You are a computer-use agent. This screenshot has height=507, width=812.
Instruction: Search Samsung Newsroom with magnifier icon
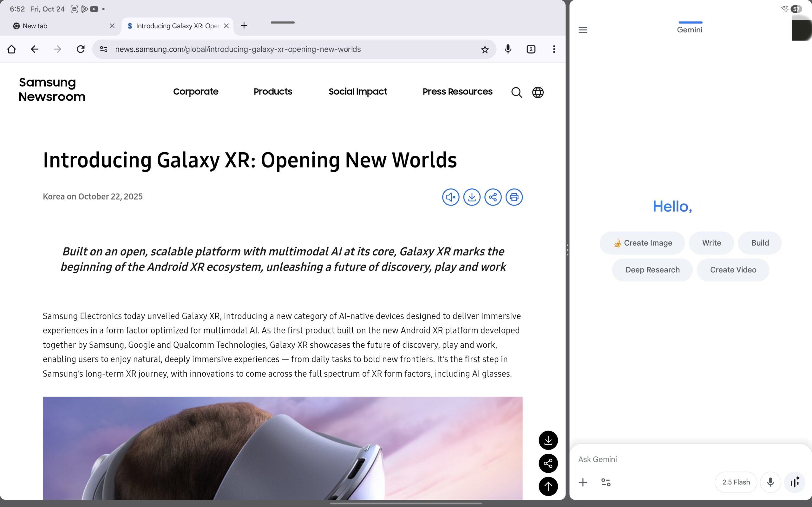[x=516, y=92]
